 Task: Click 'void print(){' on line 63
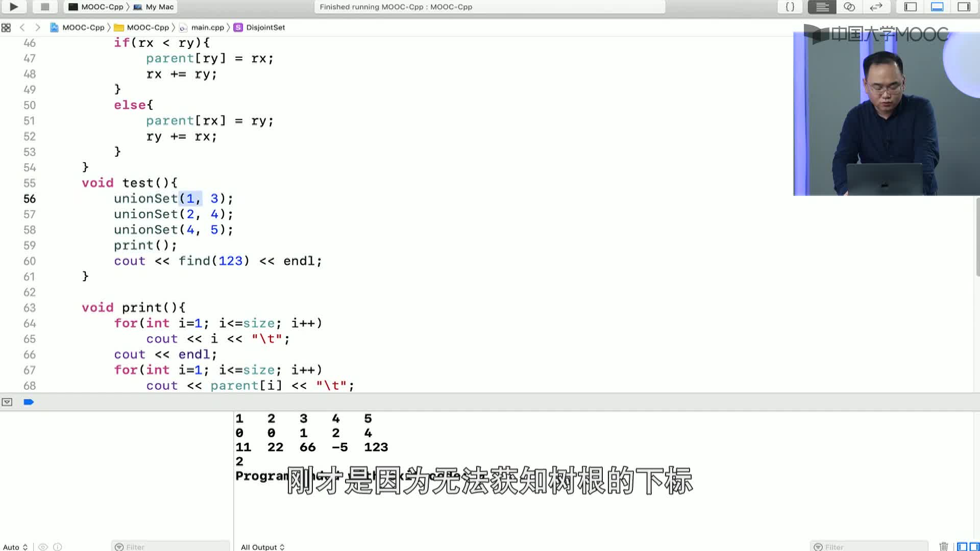pyautogui.click(x=134, y=308)
